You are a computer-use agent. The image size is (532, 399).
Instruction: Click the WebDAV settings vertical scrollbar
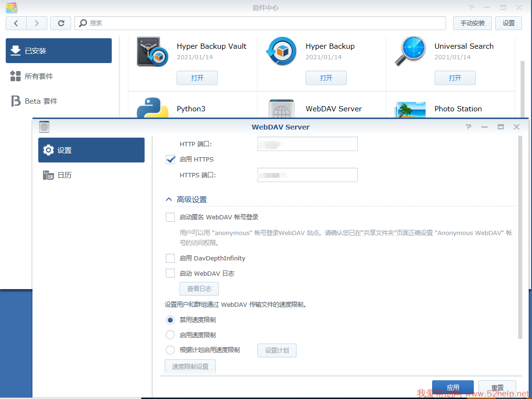pos(520,239)
